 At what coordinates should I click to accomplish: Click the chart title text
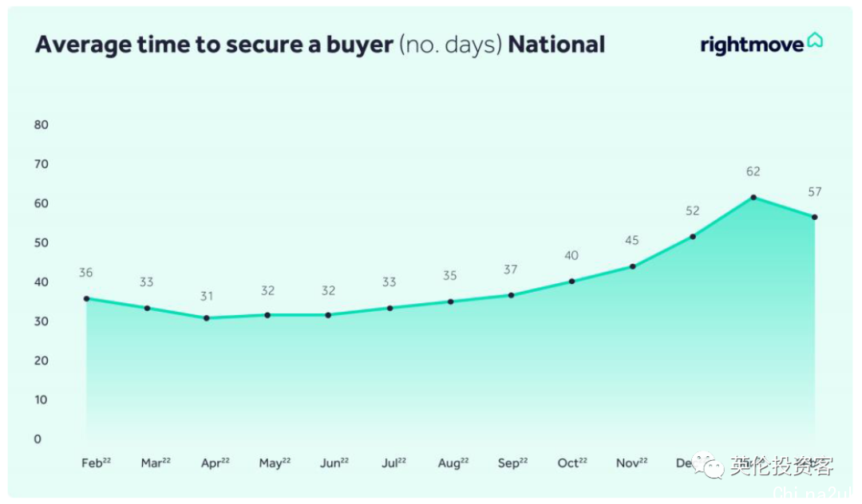click(320, 45)
